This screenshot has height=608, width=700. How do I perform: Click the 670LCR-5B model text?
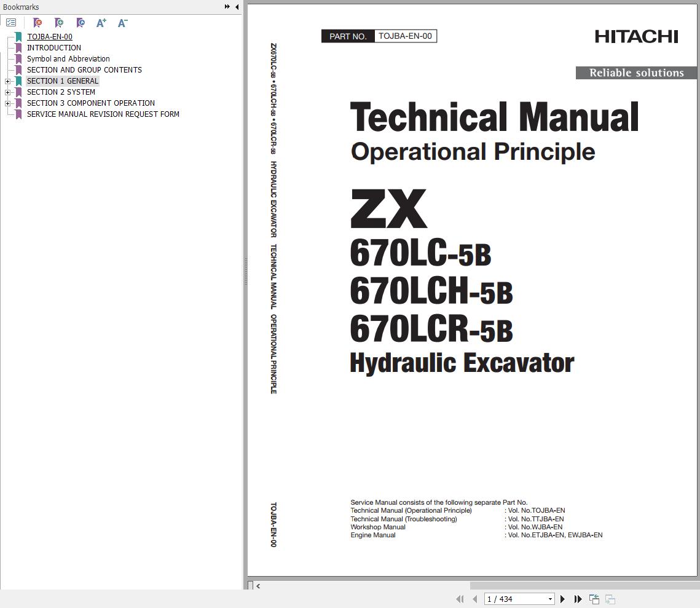click(x=431, y=328)
